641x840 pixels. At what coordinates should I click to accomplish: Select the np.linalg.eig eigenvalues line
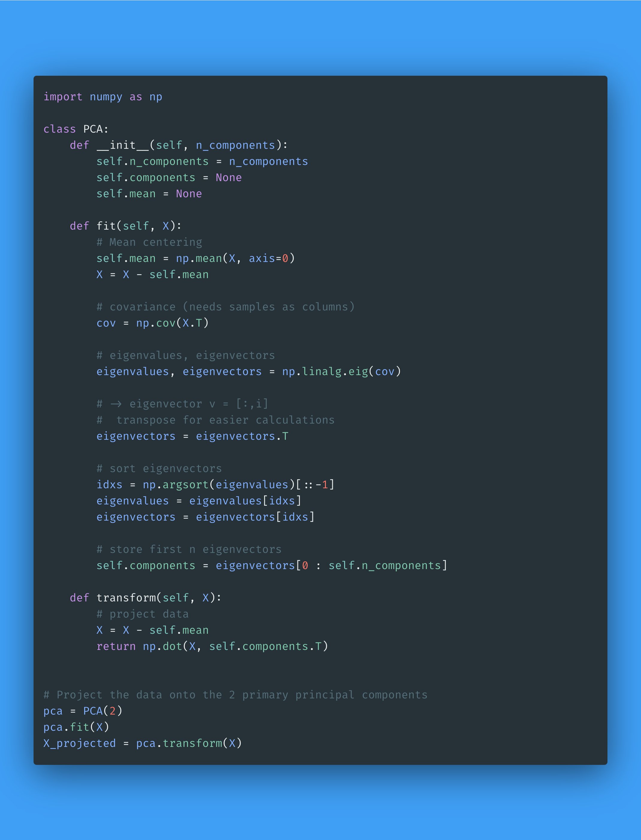(x=249, y=372)
